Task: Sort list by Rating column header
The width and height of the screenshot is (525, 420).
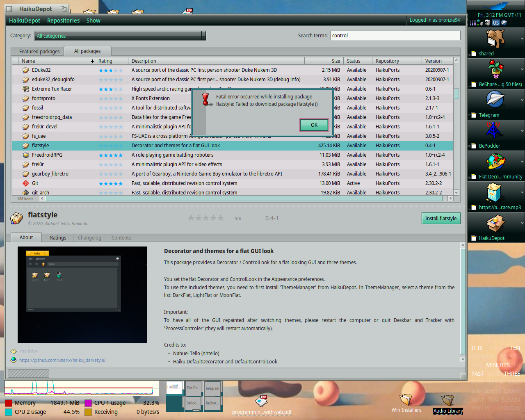Action: [112, 61]
